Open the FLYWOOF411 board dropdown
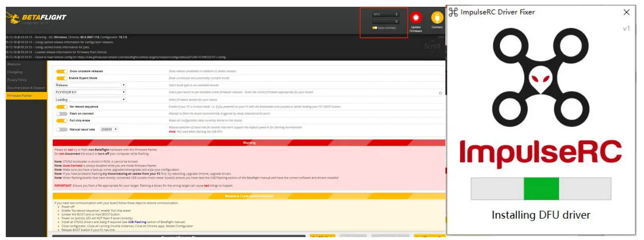This screenshot has width=644, height=240. 90,92
